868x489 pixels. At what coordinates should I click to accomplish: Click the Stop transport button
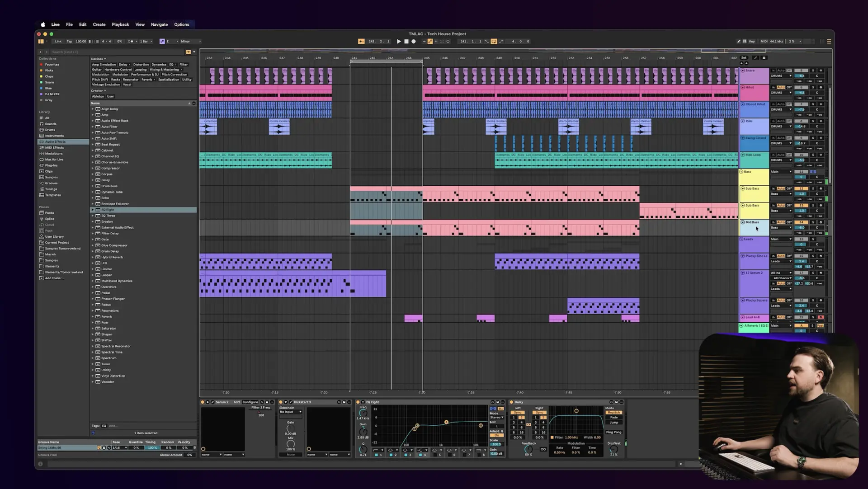406,42
